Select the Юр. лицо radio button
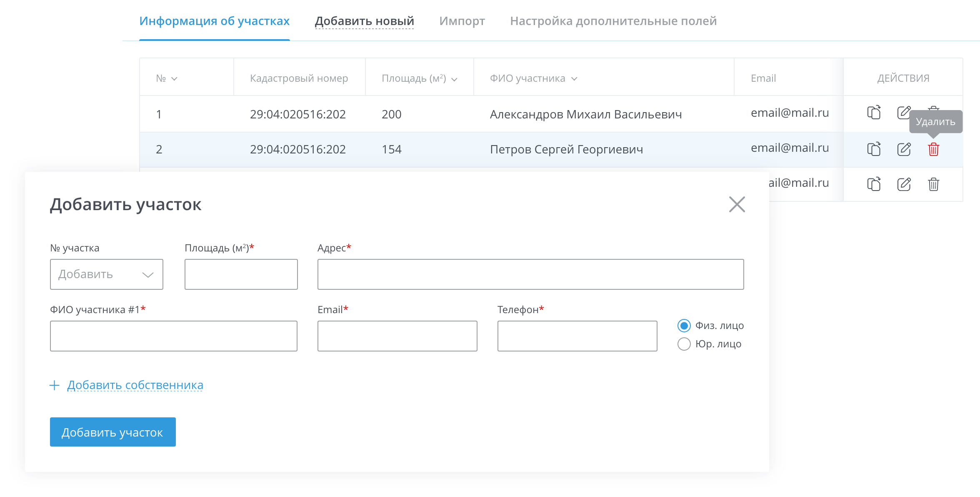The width and height of the screenshot is (980, 497). point(684,344)
